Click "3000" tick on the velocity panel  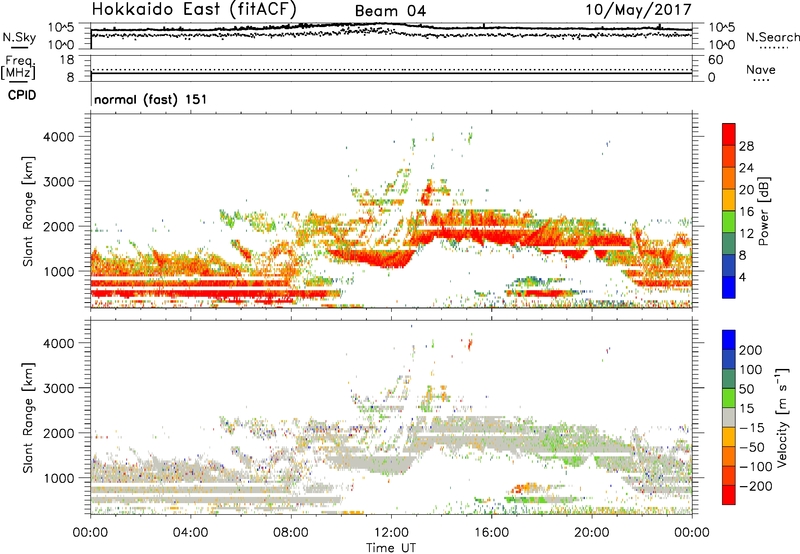click(x=59, y=388)
